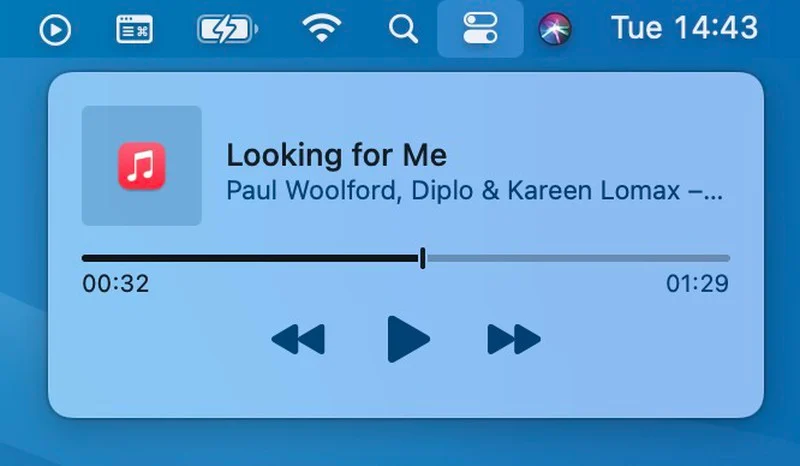
Task: Click the playback scrubber handle
Action: click(422, 258)
